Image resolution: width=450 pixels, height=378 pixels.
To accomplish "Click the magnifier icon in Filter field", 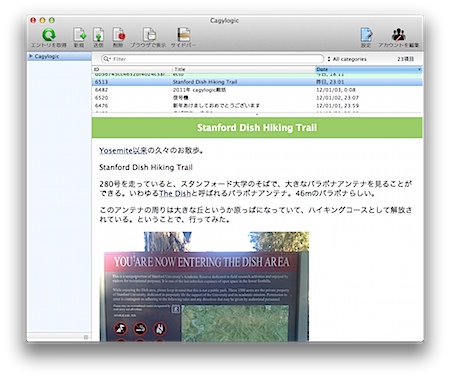I will click(107, 59).
